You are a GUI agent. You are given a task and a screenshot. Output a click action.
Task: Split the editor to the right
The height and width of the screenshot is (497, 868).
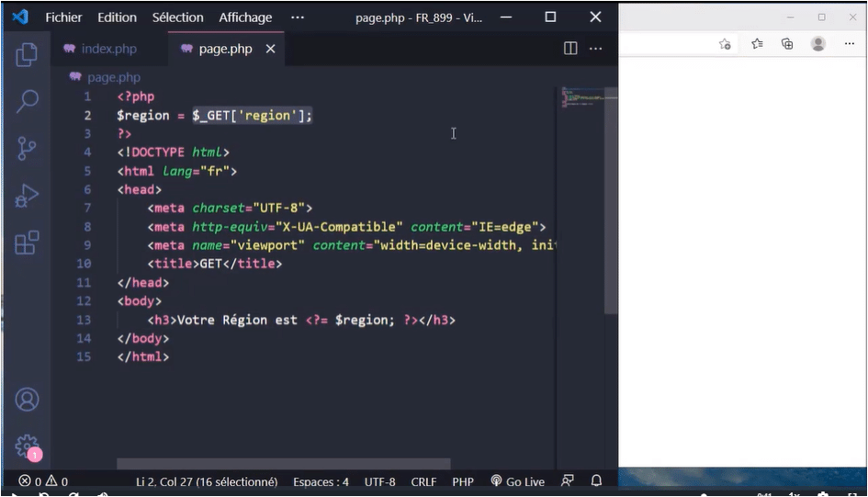[x=570, y=48]
